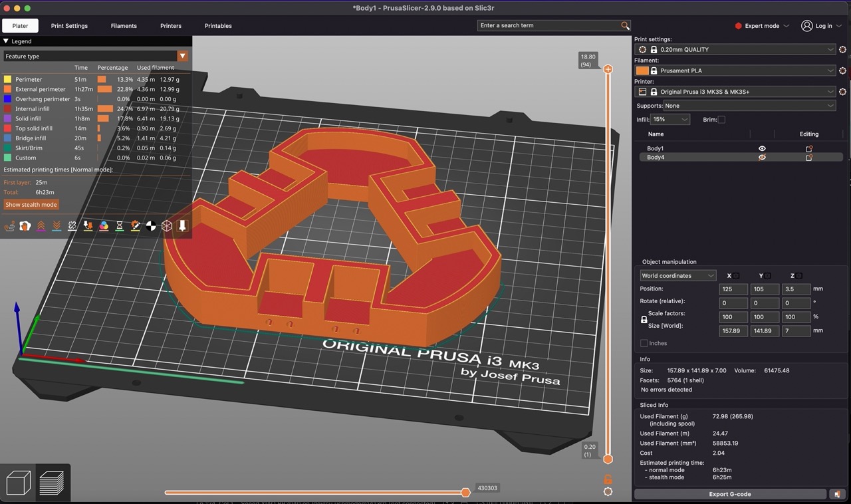Image resolution: width=851 pixels, height=504 pixels.
Task: Open Printer settings via gear icon
Action: [842, 92]
